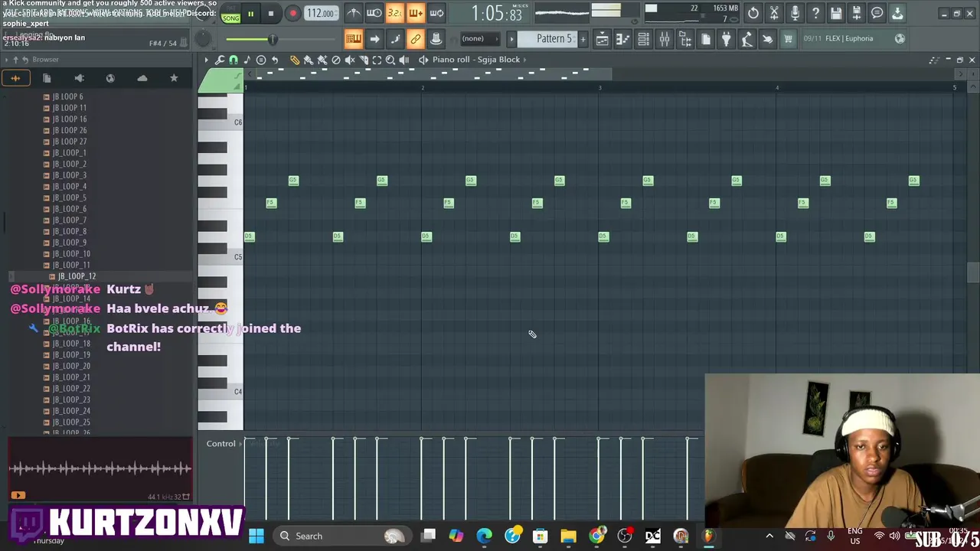Open the chat bubble icon
Image resolution: width=980 pixels, height=551 pixels.
point(877,13)
